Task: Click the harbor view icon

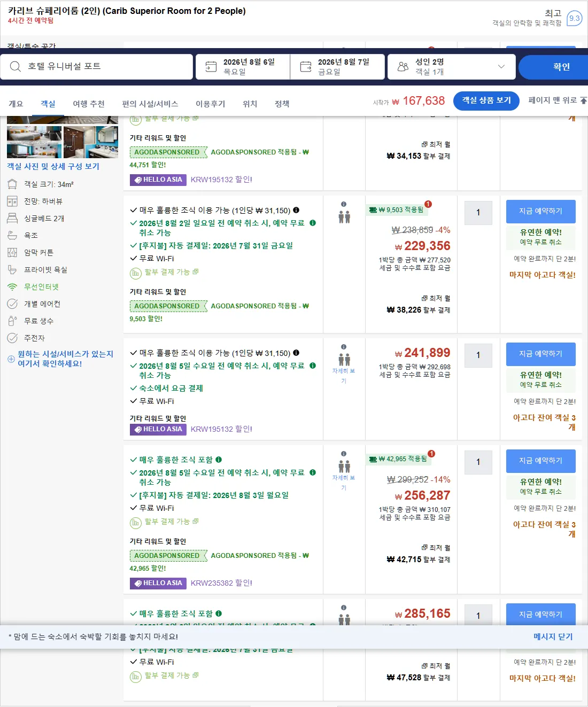Action: [12, 201]
